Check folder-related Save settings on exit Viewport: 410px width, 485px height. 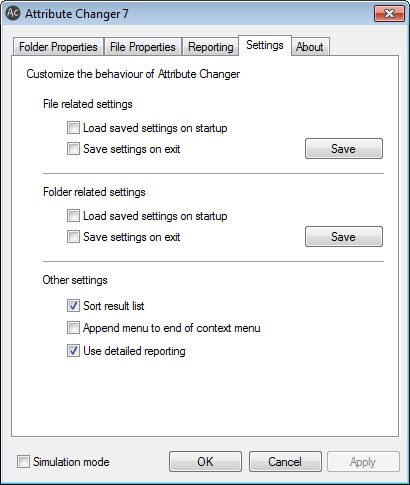73,237
